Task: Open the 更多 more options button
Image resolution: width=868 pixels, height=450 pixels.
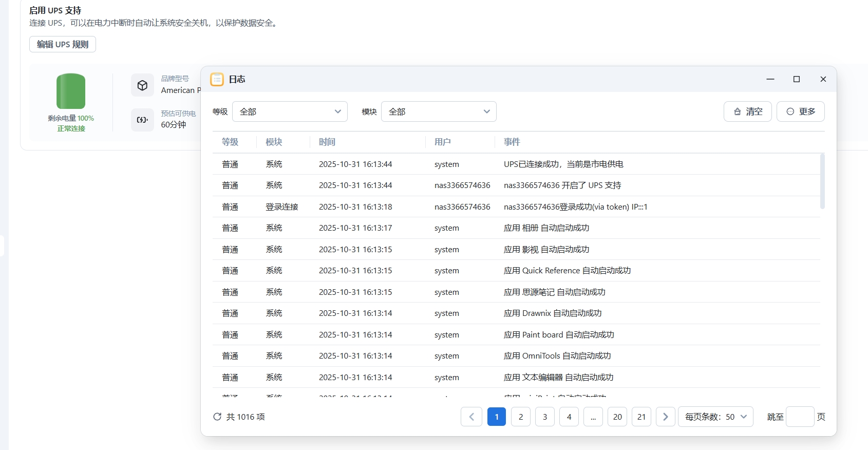Action: (800, 111)
